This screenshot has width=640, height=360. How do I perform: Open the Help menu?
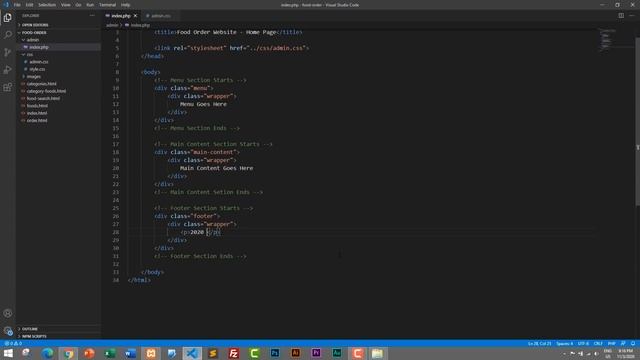[125, 5]
